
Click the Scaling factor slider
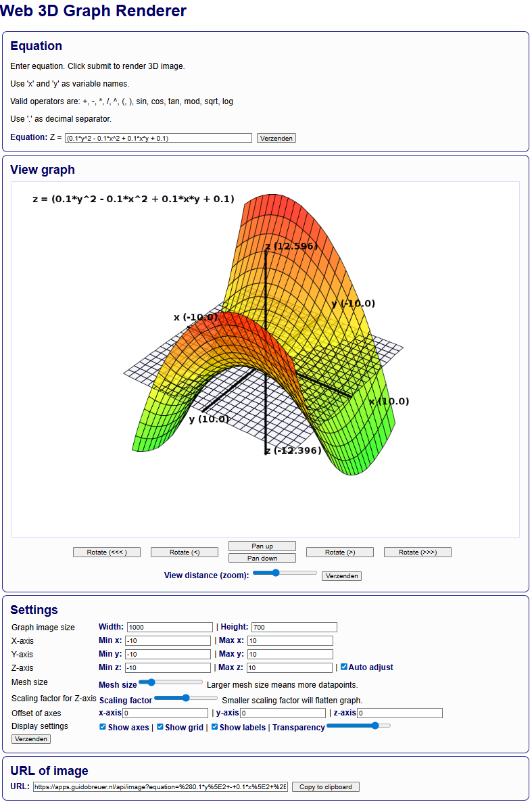pyautogui.click(x=186, y=697)
